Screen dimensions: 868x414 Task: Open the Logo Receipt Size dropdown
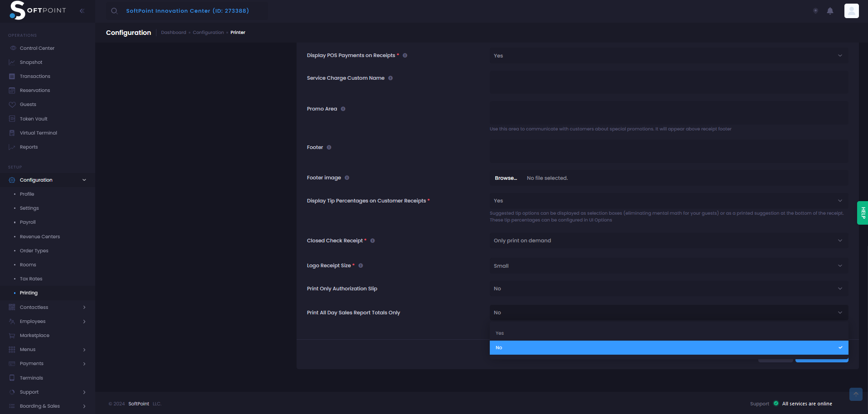[668, 266]
